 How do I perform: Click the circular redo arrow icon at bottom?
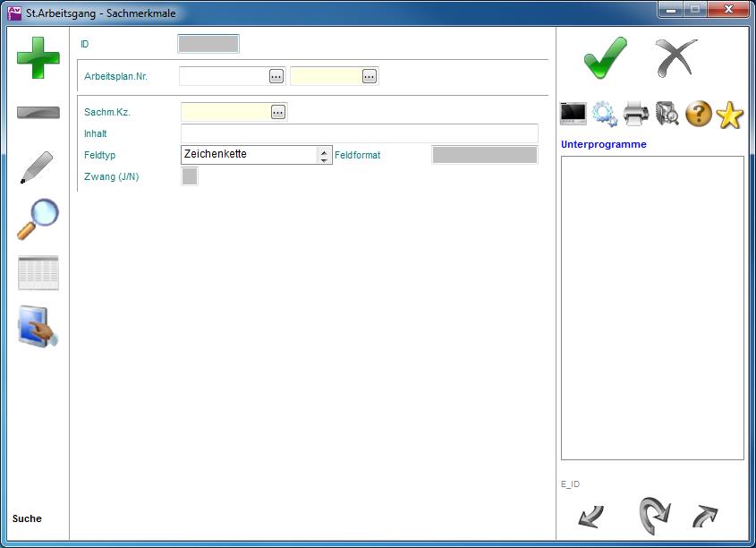(x=654, y=516)
